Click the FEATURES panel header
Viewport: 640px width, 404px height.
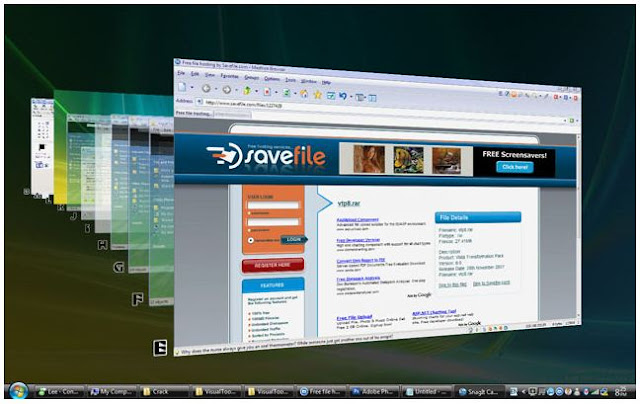point(273,285)
